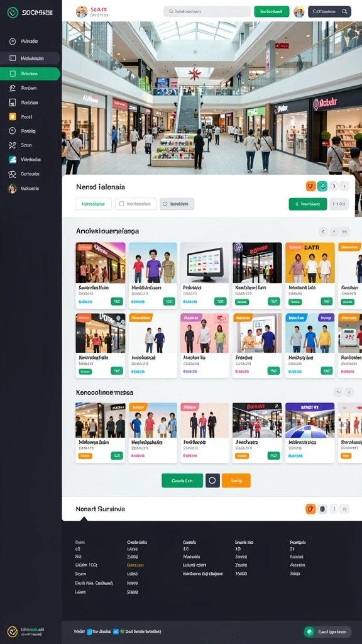Viewport: 362px width, 644px height.
Task: Click the magnifier icon in dark top-right pill
Action: coord(344,11)
